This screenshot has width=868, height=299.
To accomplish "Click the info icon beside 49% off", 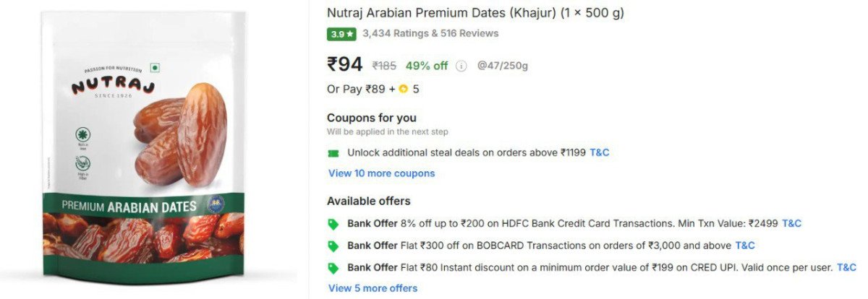I will click(461, 66).
